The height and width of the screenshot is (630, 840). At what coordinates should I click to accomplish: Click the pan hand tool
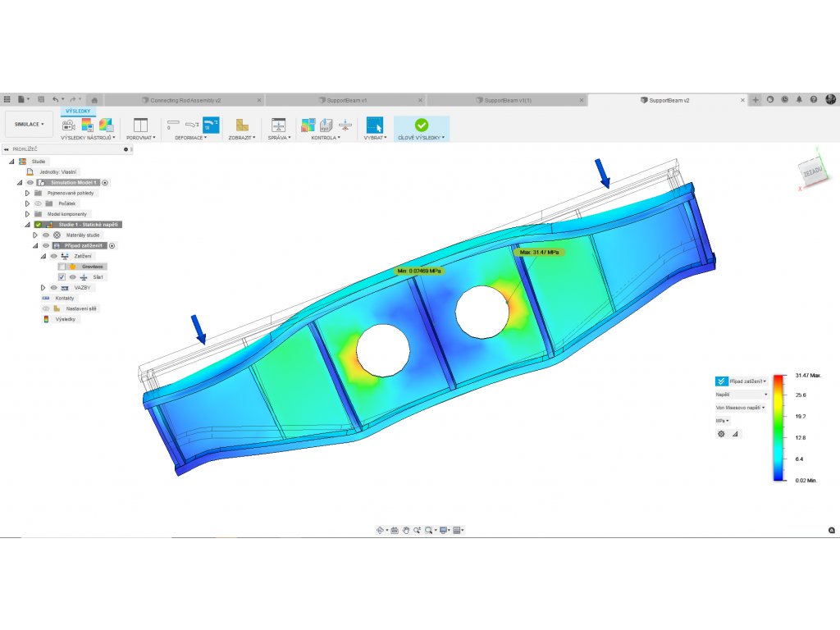tap(405, 530)
